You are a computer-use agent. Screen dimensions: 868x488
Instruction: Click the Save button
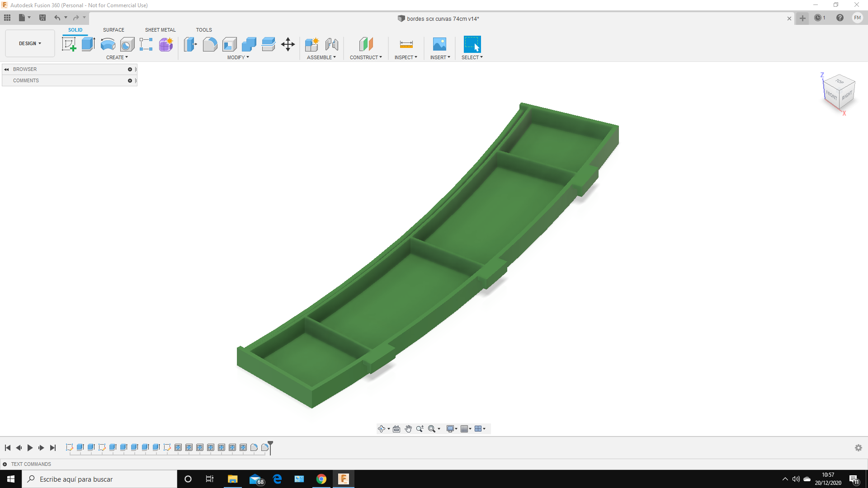pyautogui.click(x=42, y=18)
